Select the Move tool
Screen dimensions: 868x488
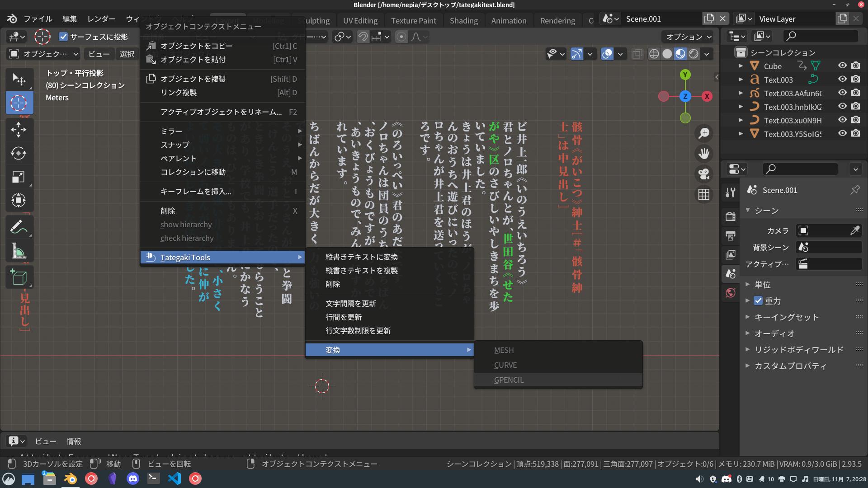coord(19,130)
